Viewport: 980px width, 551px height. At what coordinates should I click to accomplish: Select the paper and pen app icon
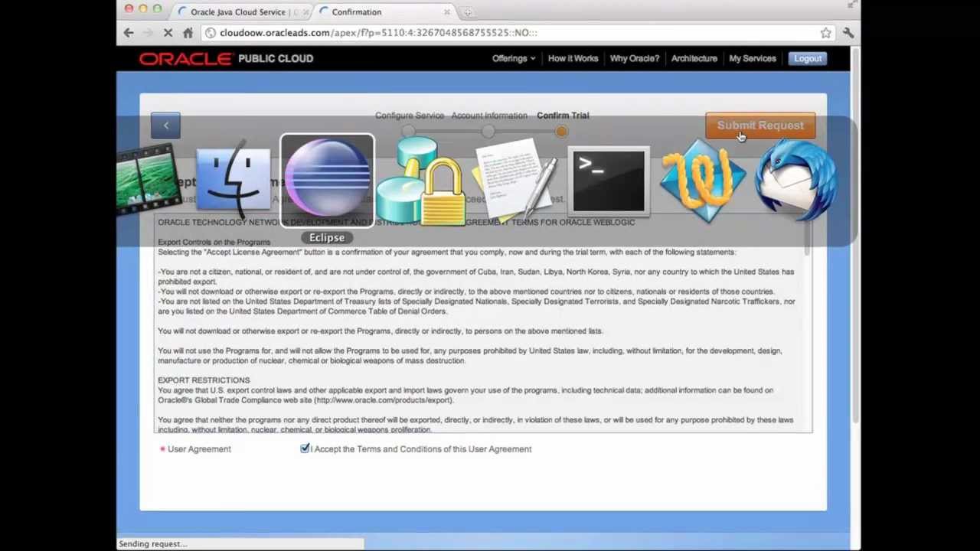click(515, 181)
